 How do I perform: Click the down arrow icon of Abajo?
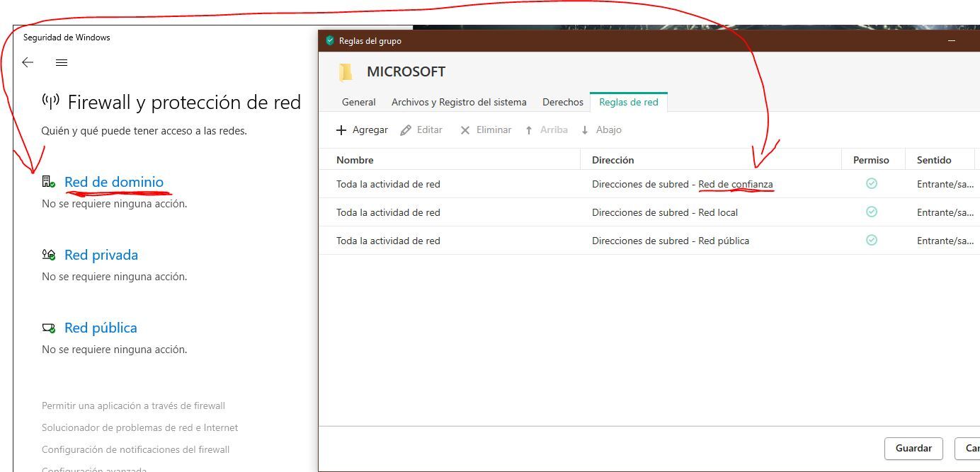[585, 130]
